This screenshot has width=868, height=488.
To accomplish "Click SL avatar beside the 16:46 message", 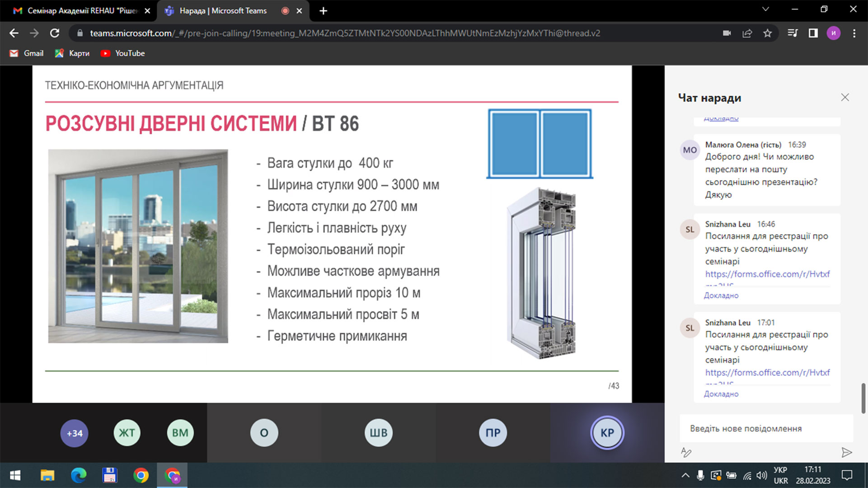I will [690, 230].
